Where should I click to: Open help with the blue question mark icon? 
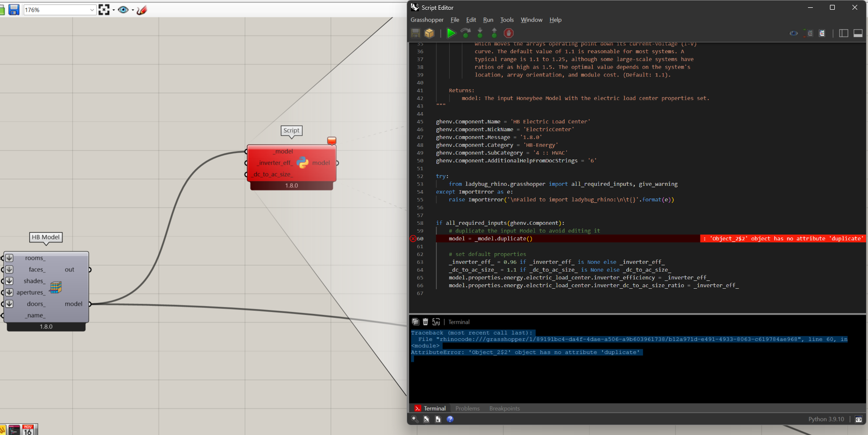(450, 419)
